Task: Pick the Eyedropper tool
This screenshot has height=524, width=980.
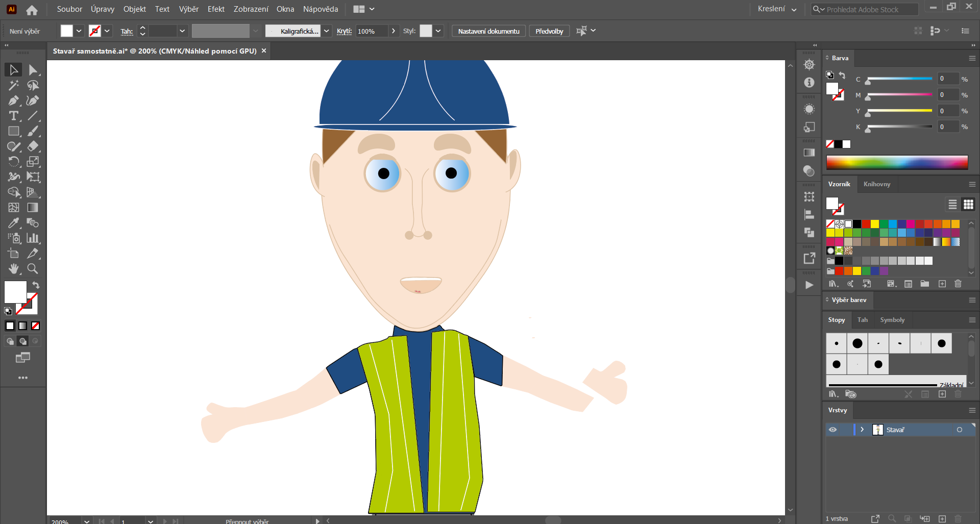Action: click(13, 223)
